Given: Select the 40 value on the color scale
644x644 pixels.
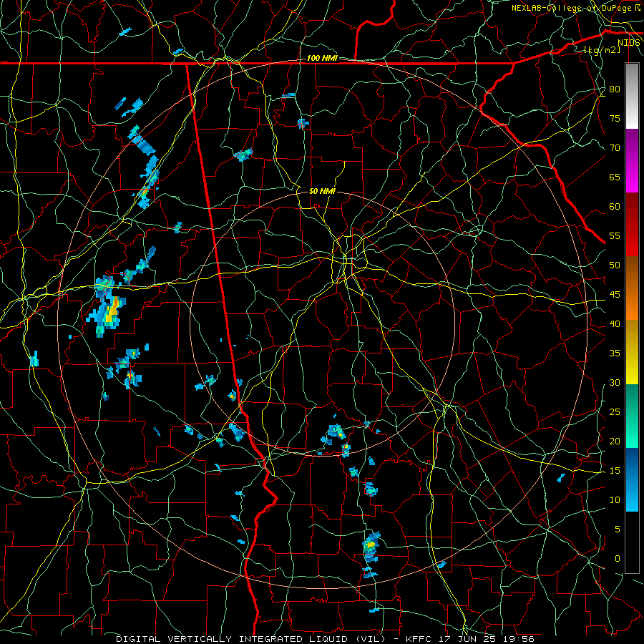Looking at the screenshot, I should point(615,324).
